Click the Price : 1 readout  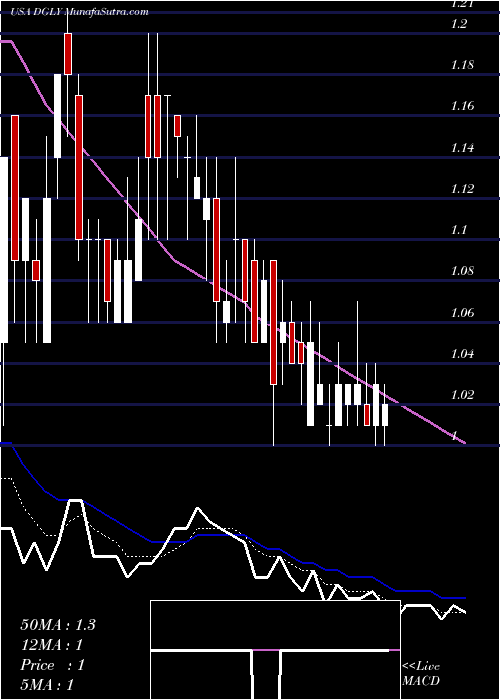pos(52,665)
